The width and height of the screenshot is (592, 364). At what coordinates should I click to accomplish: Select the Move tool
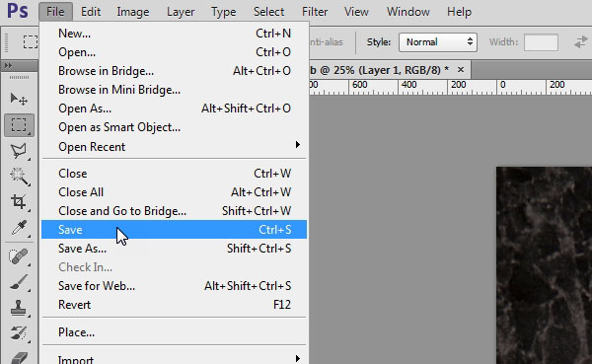point(19,100)
